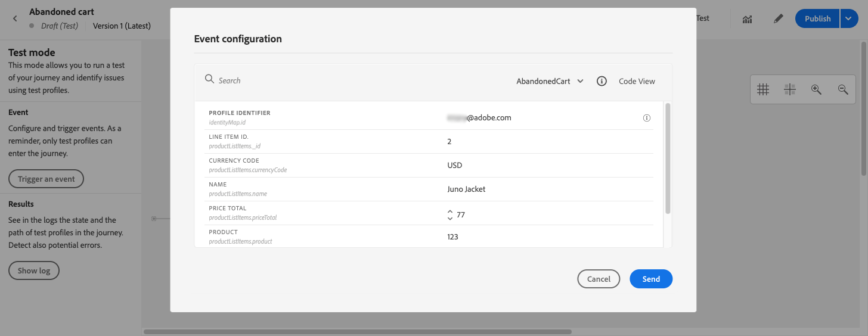Click the profile identifier info icon

647,118
